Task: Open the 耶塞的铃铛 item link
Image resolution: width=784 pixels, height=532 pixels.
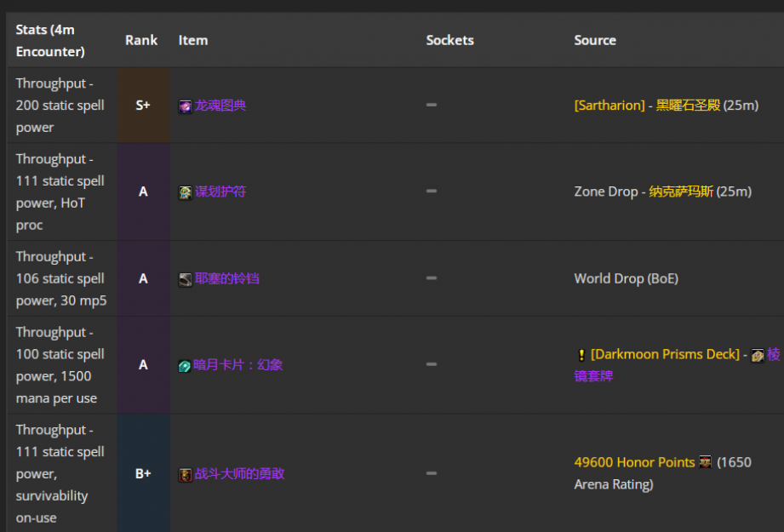Action: point(227,278)
